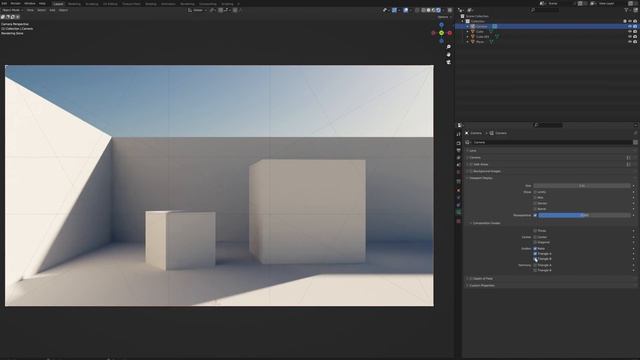Click the green Y axis navigation gizmo

[x=441, y=33]
